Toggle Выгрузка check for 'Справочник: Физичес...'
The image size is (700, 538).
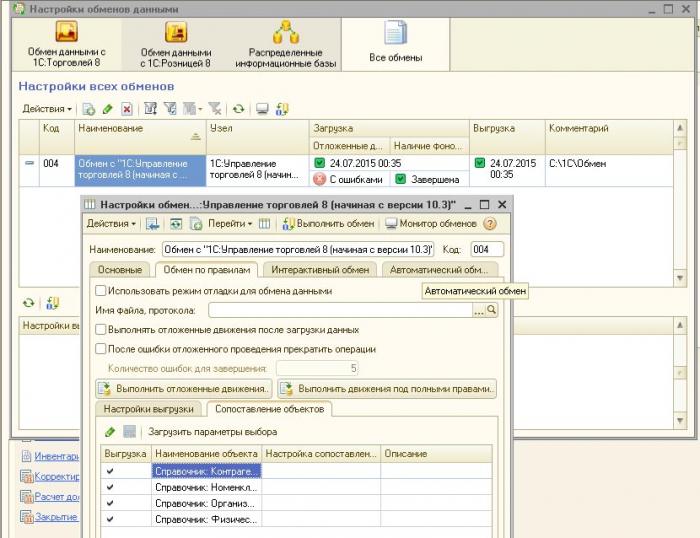coord(110,519)
